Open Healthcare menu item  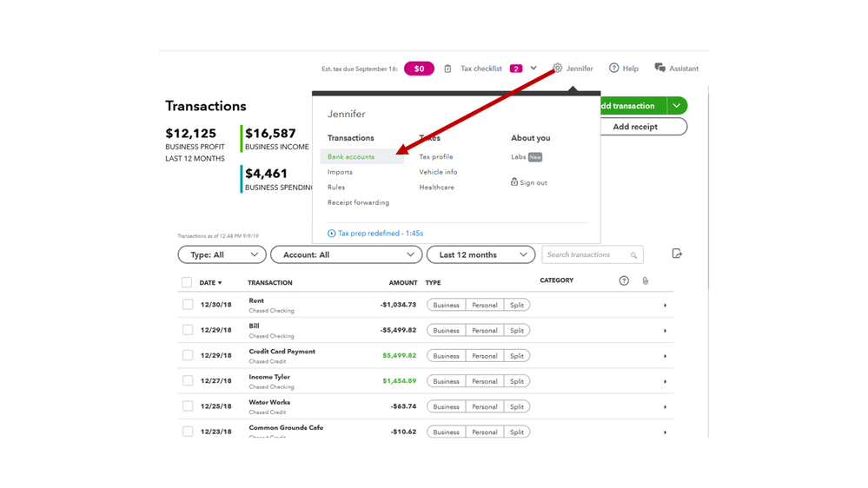[x=436, y=188]
